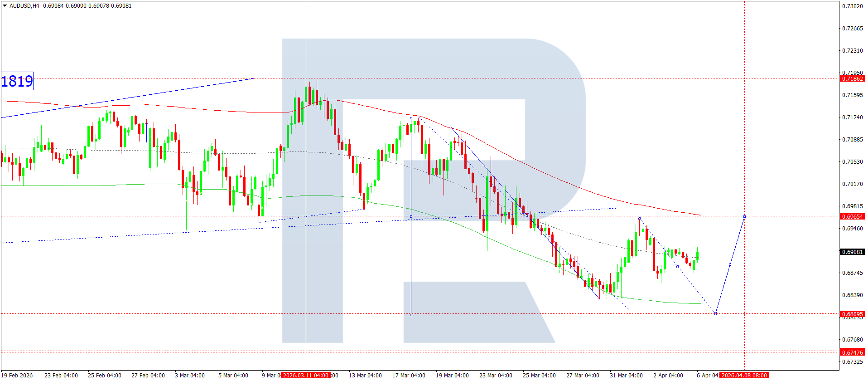Click middle anchor of 17 Mar vertical line
This screenshot has height=381, width=868.
411,216
